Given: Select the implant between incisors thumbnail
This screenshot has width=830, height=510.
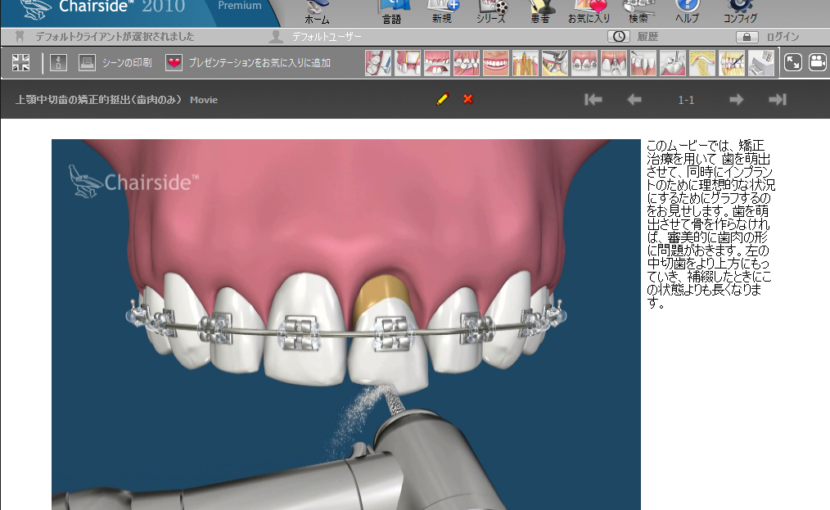Looking at the screenshot, I should [x=614, y=62].
